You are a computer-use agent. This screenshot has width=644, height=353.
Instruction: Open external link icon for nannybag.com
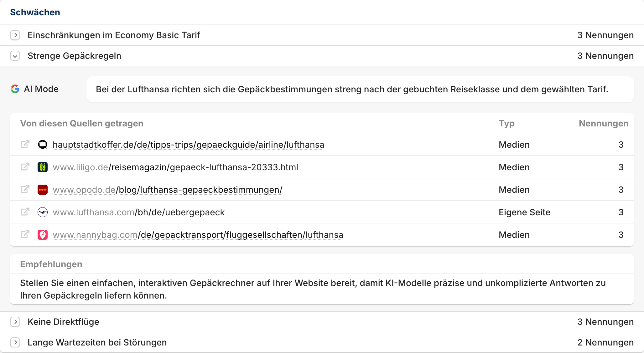[25, 234]
